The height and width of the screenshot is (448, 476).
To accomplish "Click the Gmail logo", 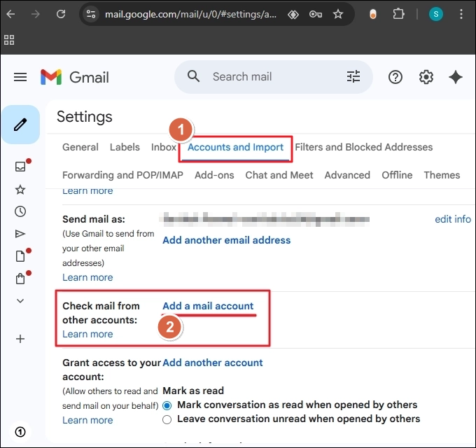I will [x=75, y=77].
